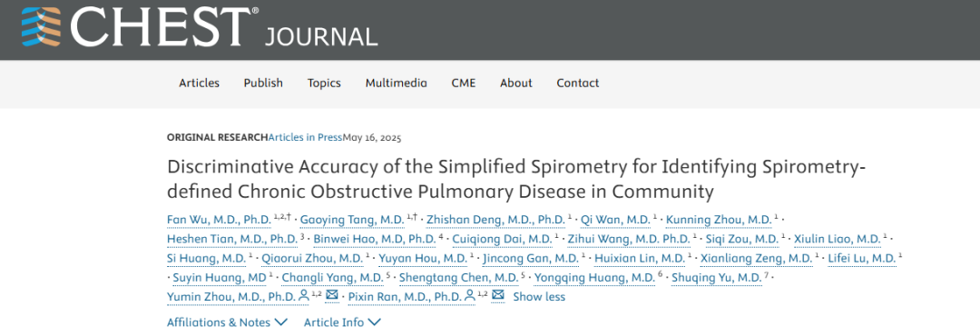Screen dimensions: 980x336
Task: Go to the CME page
Action: tap(463, 83)
